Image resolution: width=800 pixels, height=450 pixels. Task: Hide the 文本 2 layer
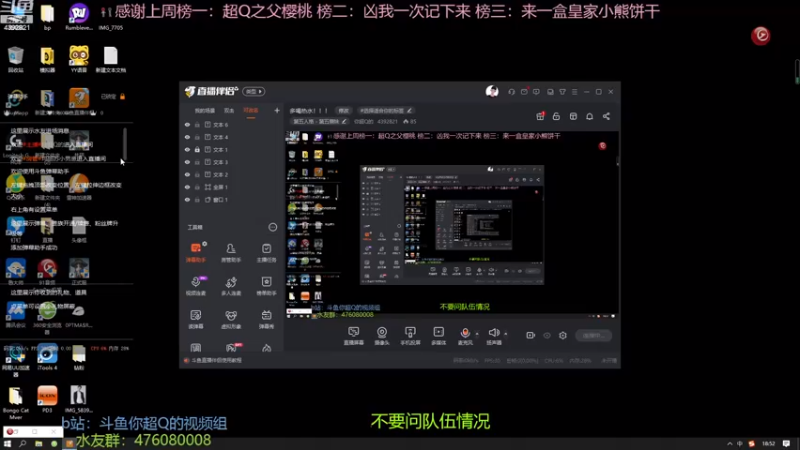[187, 174]
